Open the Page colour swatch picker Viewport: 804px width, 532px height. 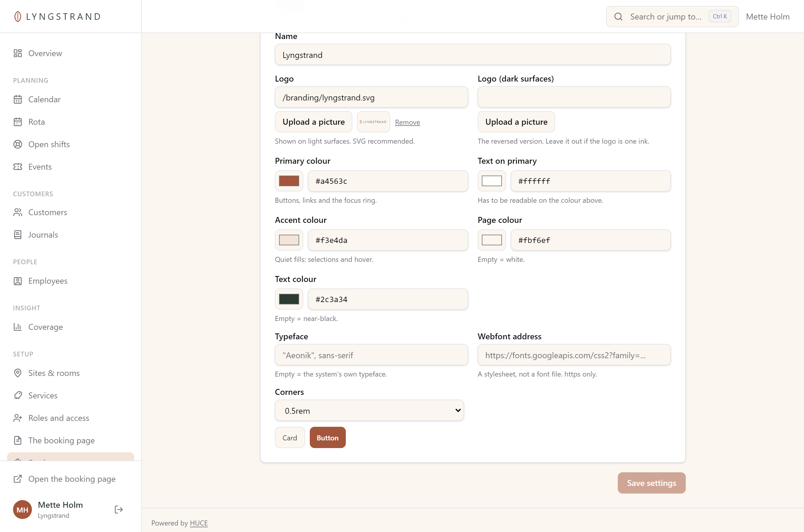coord(492,240)
